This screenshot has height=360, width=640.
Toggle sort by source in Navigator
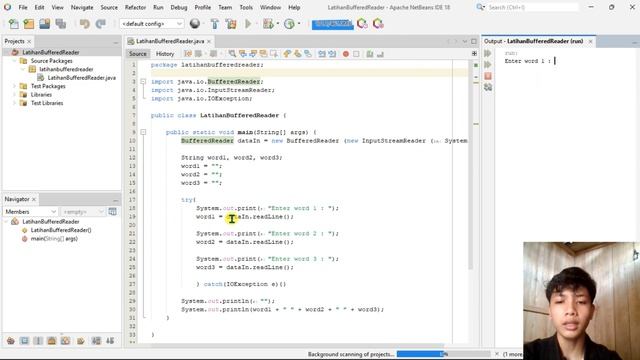[x=110, y=341]
